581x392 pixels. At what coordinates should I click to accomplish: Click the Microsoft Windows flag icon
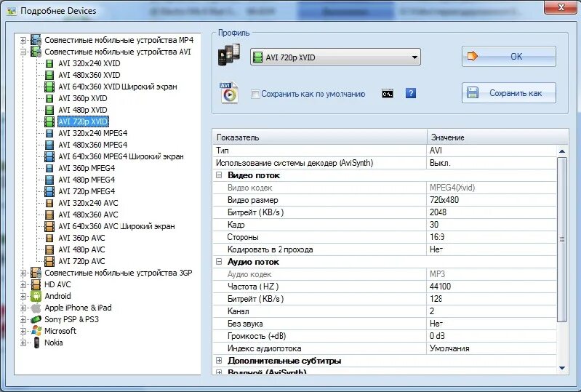(x=36, y=330)
